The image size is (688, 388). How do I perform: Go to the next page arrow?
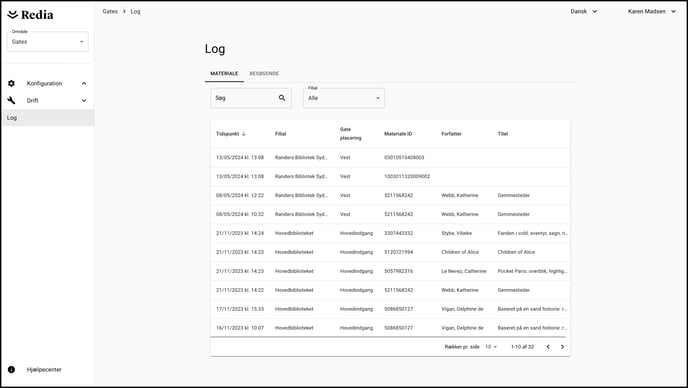tap(562, 347)
